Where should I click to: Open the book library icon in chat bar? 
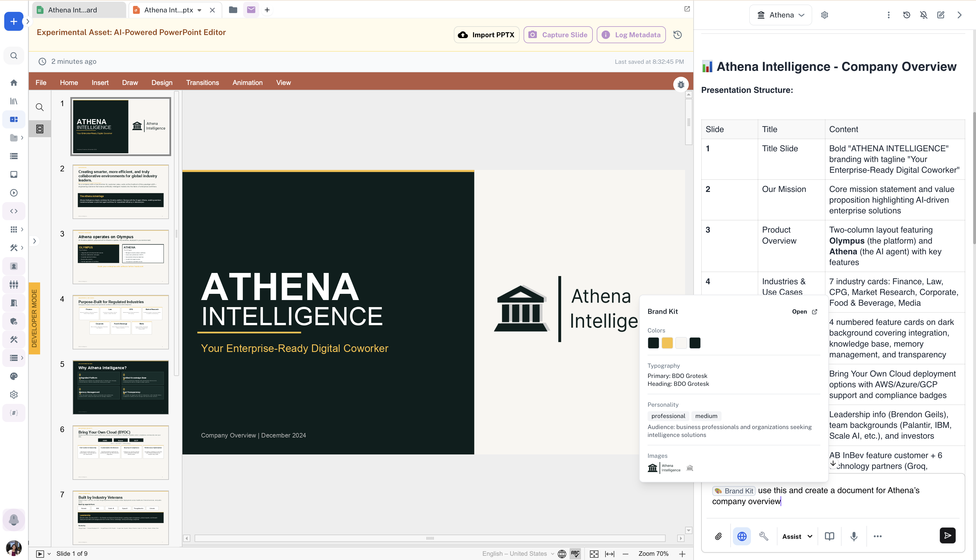pos(829,536)
